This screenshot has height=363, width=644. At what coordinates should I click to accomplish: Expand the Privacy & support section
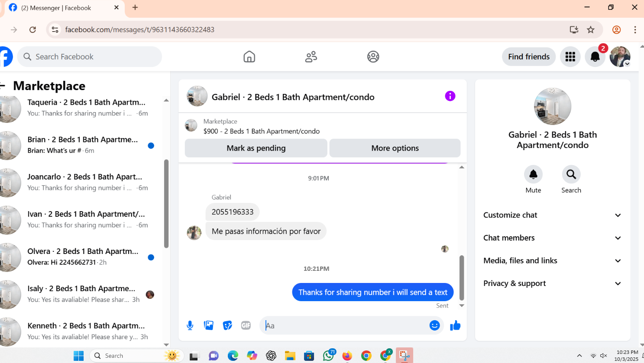[552, 283]
